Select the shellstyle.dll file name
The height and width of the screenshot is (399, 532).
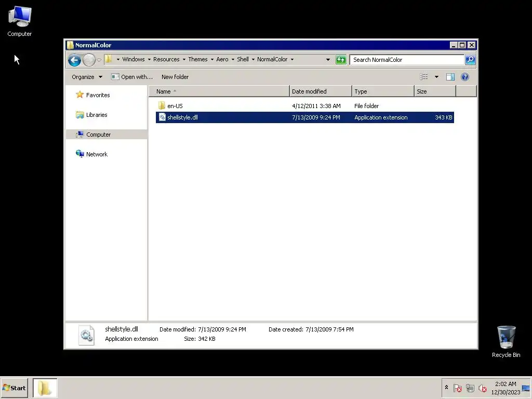pyautogui.click(x=182, y=117)
